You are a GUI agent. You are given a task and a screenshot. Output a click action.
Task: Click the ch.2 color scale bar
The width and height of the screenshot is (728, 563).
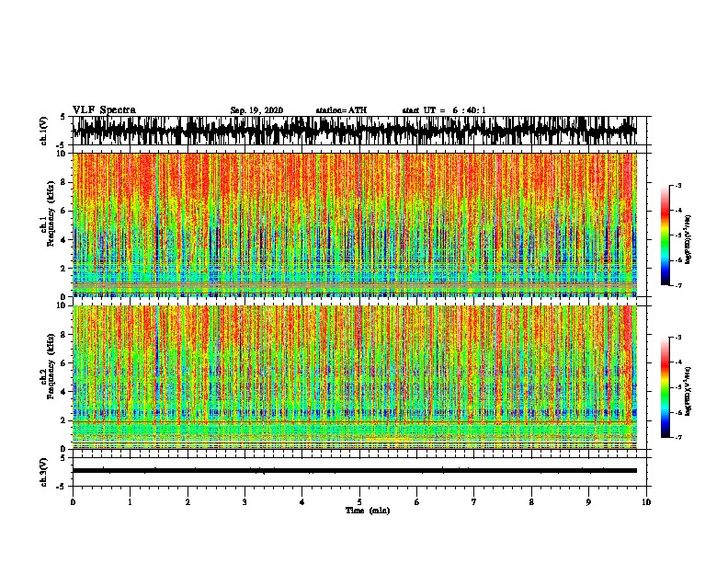(x=665, y=387)
